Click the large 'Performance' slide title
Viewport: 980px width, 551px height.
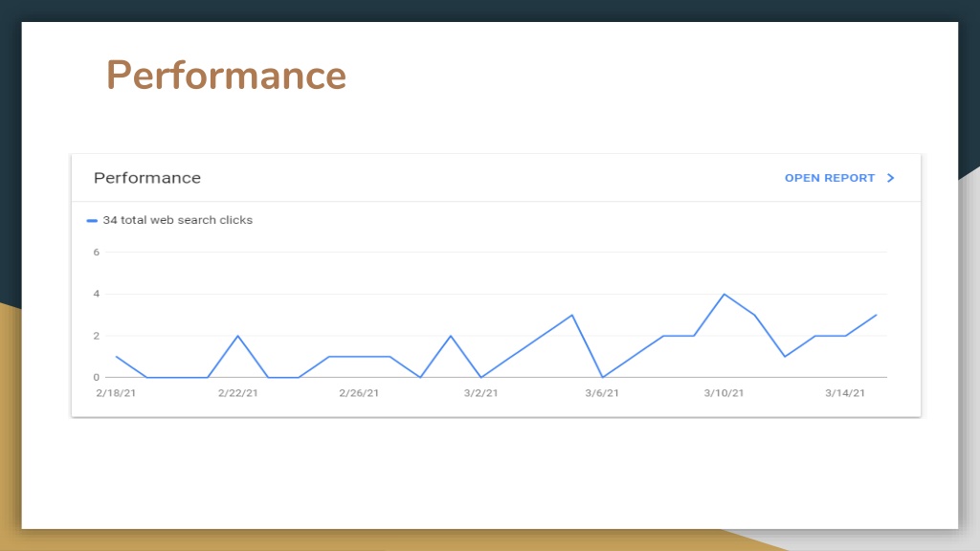pos(226,76)
